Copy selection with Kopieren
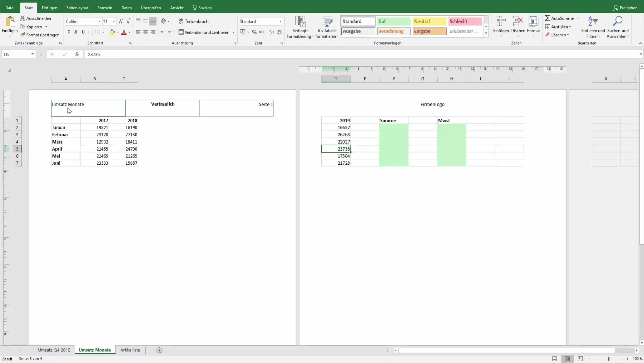Screen dimensions: 644x363 (x=31, y=27)
